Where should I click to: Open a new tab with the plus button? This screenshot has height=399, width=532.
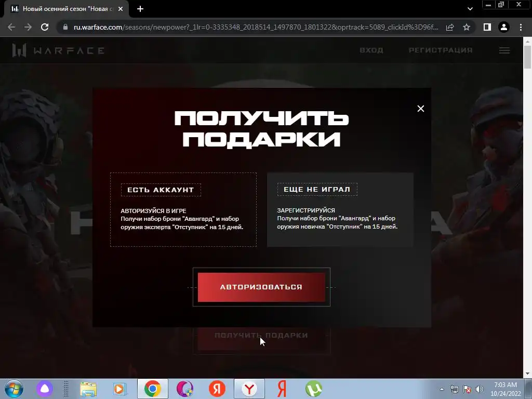[140, 9]
